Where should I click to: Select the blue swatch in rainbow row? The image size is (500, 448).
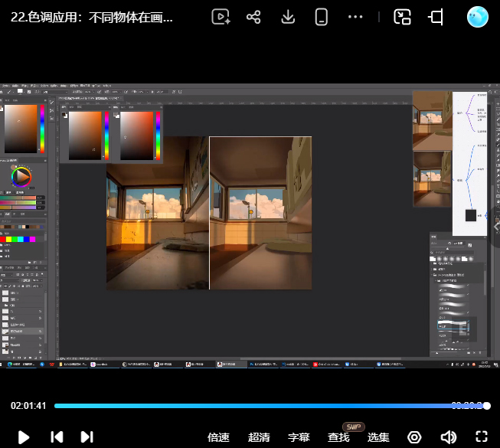coord(27,239)
